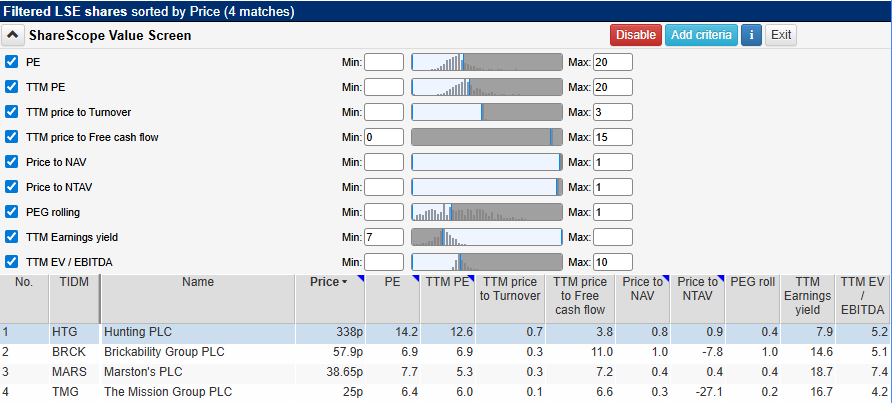Image resolution: width=892 pixels, height=403 pixels.
Task: Click the No. column header
Action: (x=24, y=299)
